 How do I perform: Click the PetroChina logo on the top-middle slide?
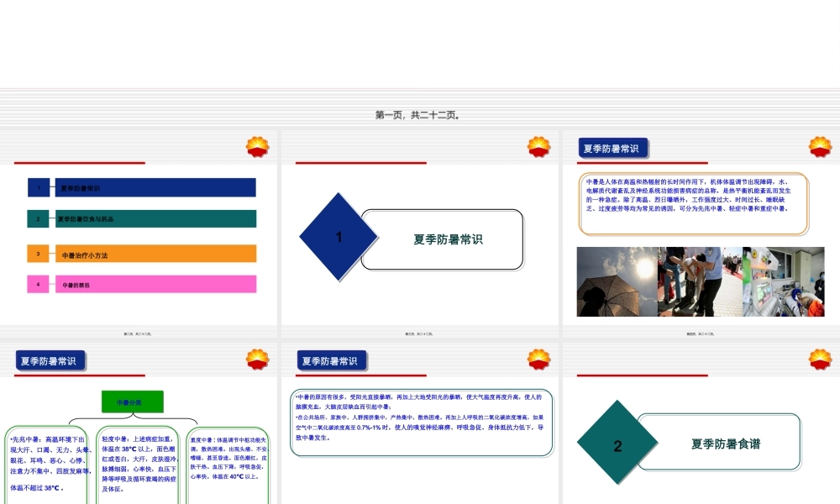tap(537, 145)
